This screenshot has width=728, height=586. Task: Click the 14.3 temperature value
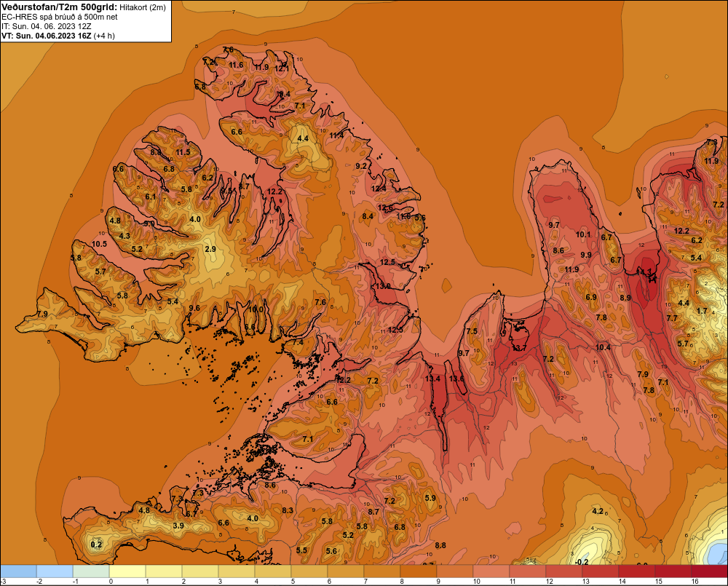tap(644, 272)
